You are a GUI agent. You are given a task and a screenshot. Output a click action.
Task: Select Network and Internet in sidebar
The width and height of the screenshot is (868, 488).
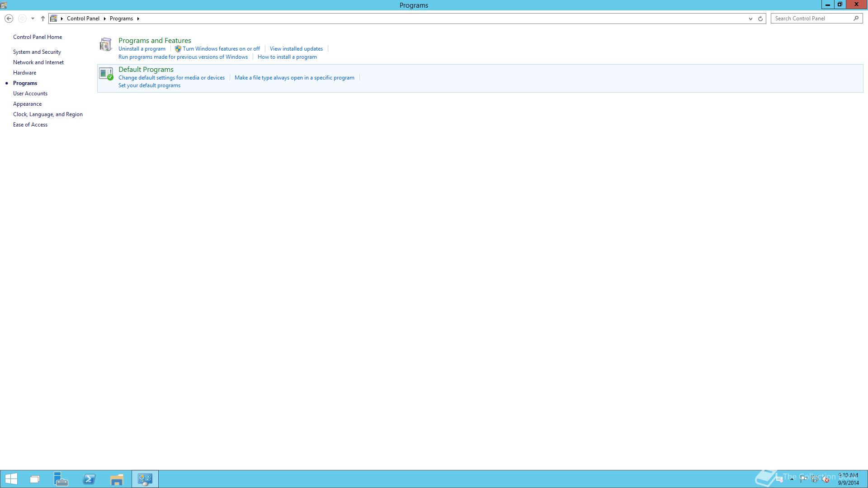[x=38, y=62]
